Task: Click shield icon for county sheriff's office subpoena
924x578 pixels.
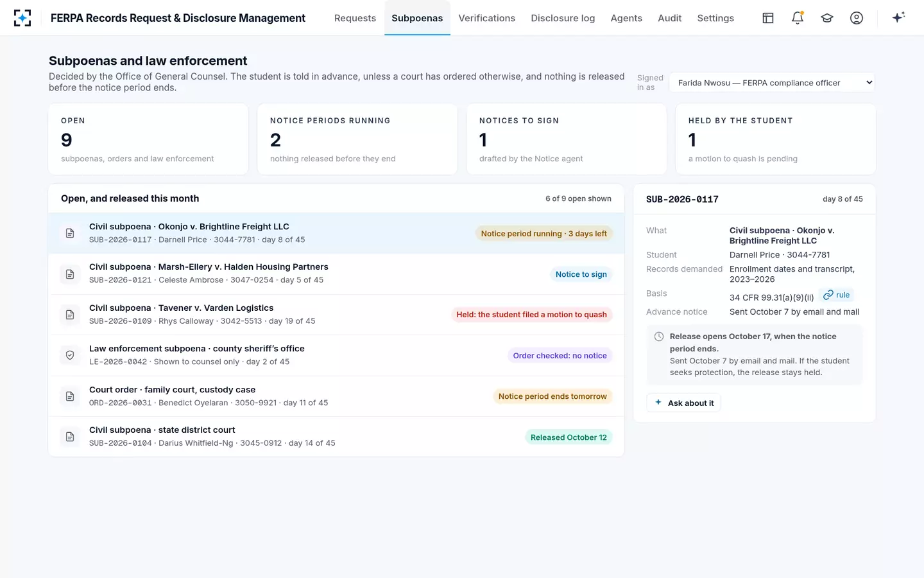Action: pyautogui.click(x=70, y=355)
